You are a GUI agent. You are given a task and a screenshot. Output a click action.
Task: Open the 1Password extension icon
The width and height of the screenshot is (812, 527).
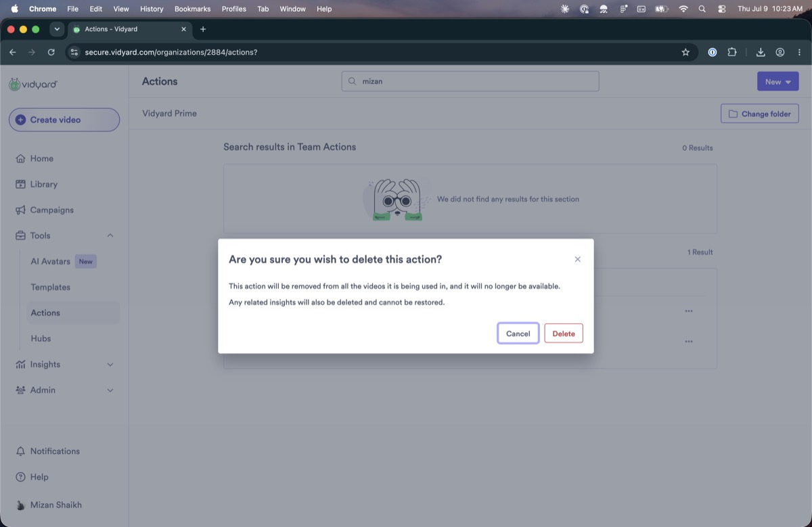coord(712,52)
